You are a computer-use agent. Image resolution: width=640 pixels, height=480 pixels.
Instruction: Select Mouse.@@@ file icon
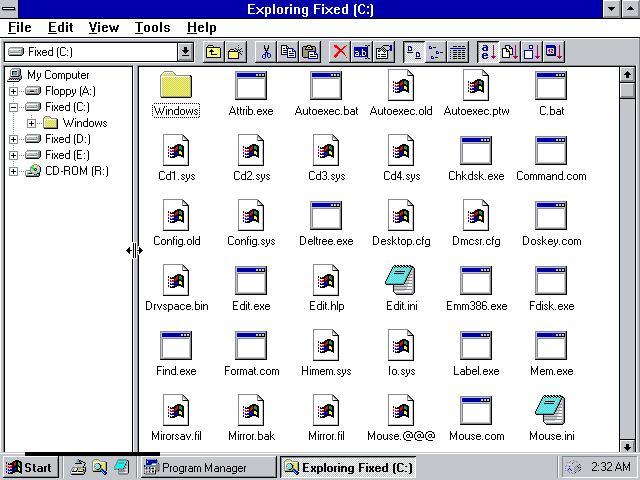401,410
